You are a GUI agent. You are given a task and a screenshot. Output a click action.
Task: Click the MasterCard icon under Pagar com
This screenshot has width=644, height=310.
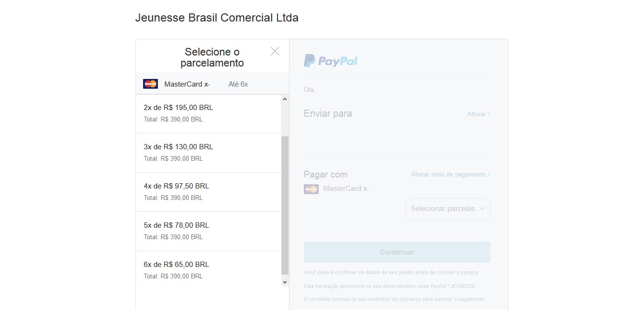[311, 189]
